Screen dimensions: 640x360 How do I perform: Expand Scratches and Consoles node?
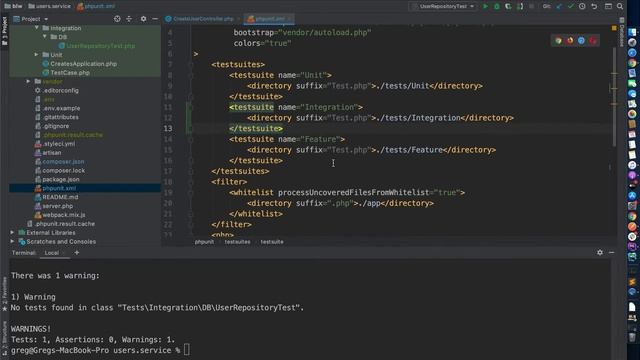click(12, 242)
